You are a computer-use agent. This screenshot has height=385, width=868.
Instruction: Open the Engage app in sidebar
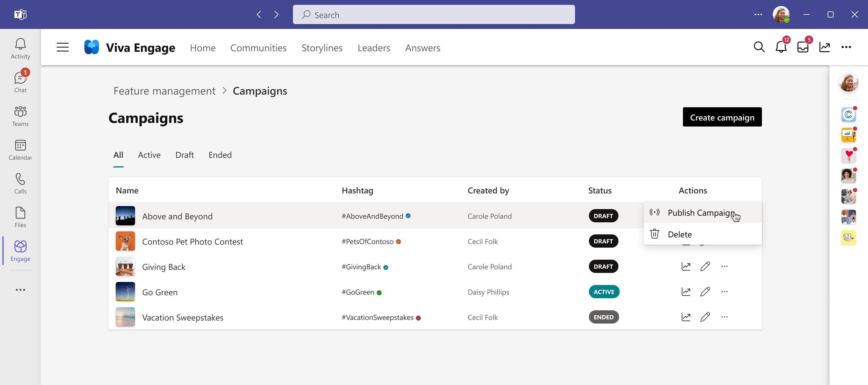[x=20, y=251]
